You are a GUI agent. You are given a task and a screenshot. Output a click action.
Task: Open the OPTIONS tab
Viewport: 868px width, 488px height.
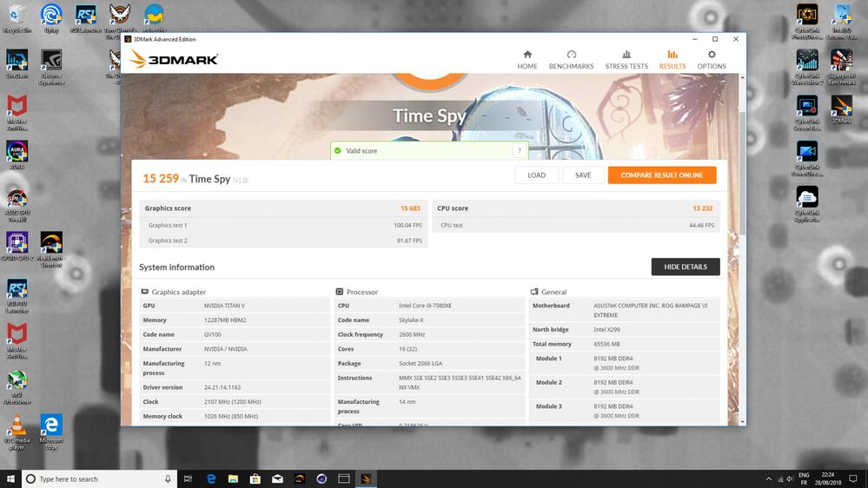tap(712, 60)
